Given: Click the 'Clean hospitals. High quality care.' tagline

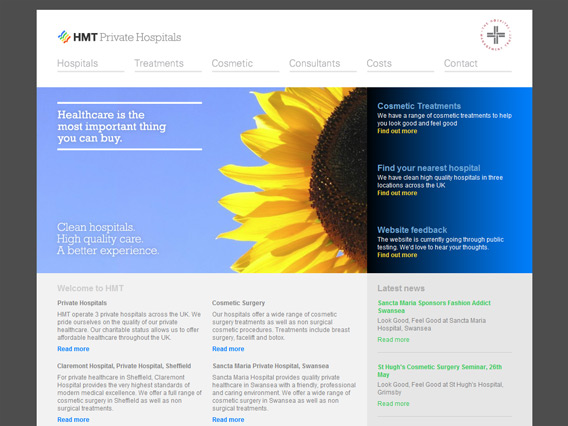Looking at the screenshot, I should [108, 239].
